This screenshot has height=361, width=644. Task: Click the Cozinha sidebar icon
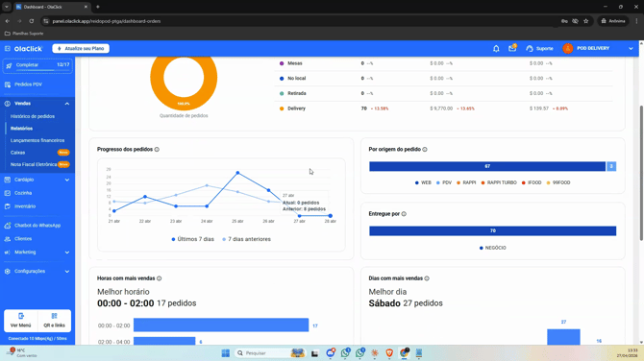(8, 193)
